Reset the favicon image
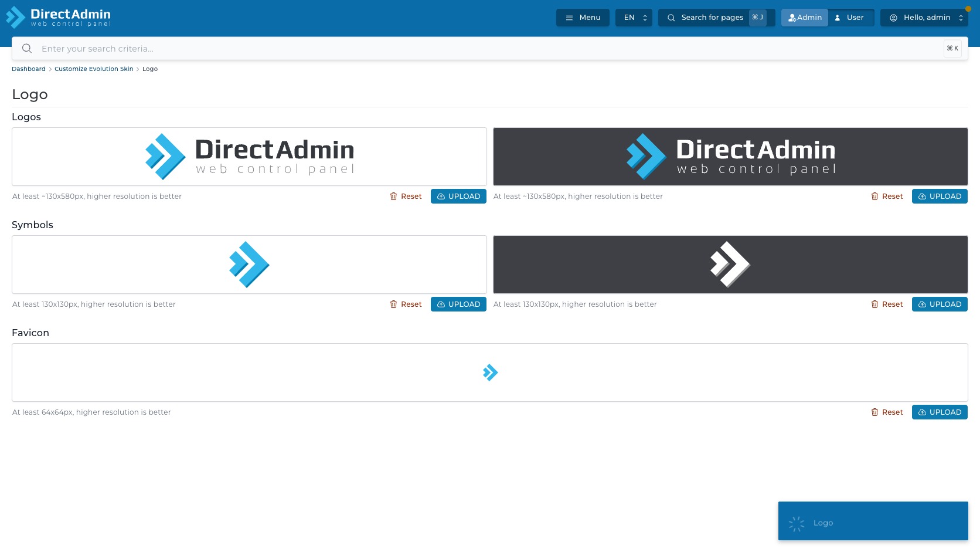Viewport: 980px width, 552px height. coord(887,412)
